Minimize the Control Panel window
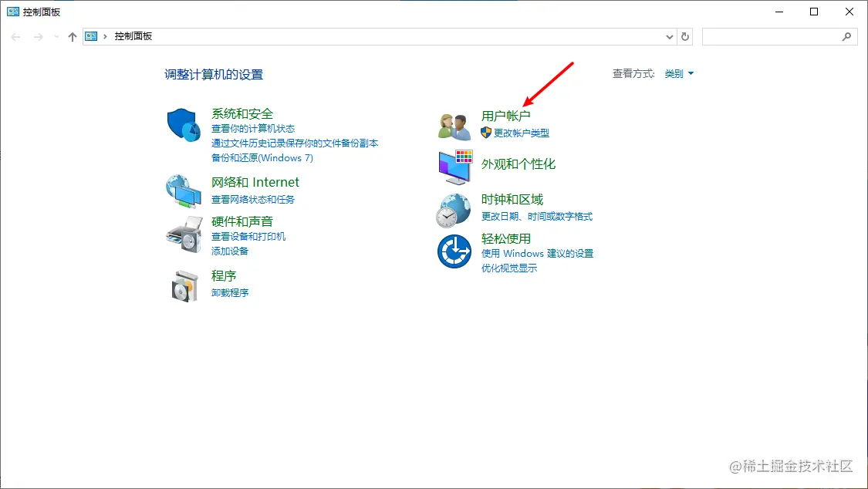This screenshot has height=489, width=868. coord(779,12)
